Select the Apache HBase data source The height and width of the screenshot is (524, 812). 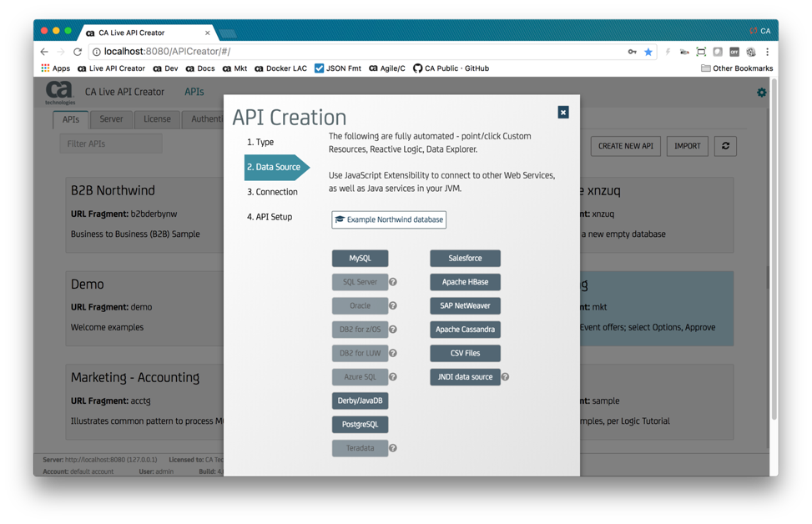(465, 282)
